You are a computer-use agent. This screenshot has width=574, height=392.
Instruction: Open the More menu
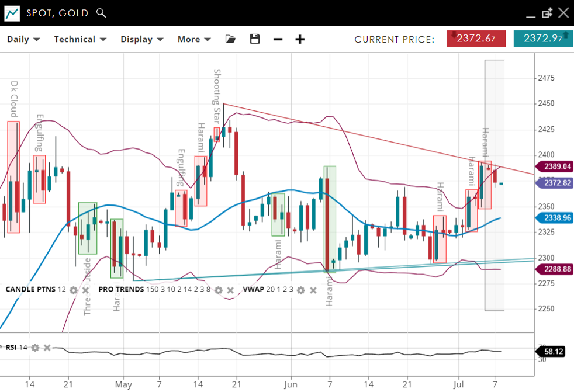(194, 39)
